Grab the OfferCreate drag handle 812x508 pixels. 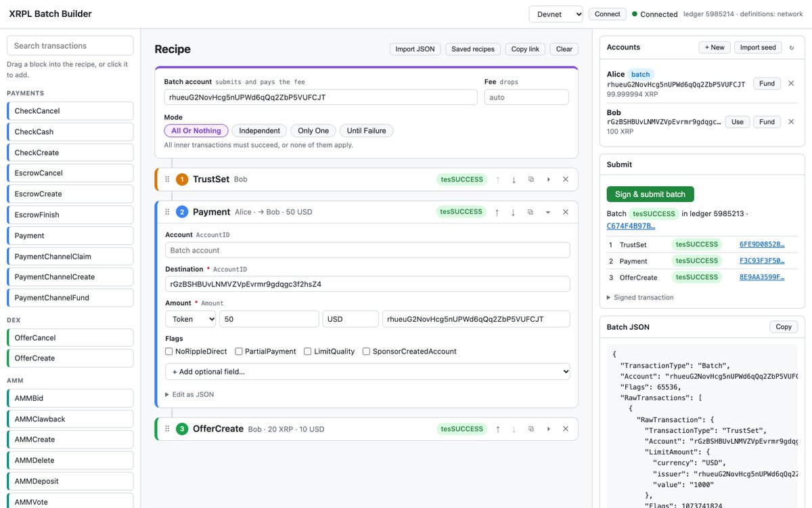click(x=167, y=429)
